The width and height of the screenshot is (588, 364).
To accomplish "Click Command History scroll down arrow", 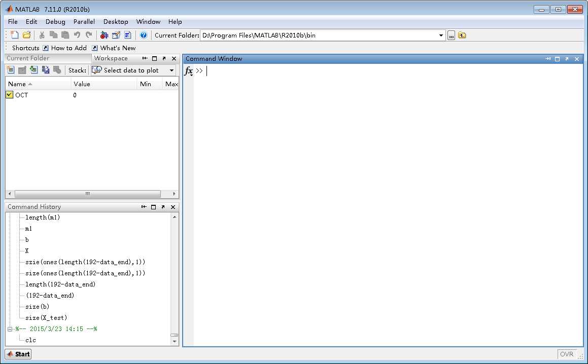I will click(175, 342).
